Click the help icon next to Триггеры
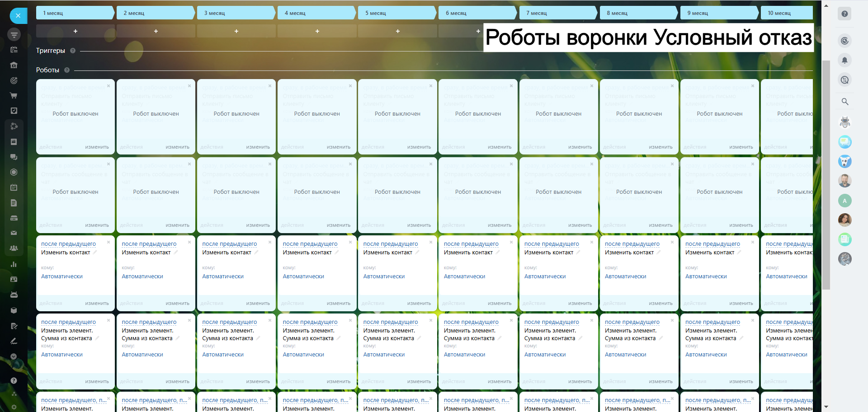The width and height of the screenshot is (868, 412). pyautogui.click(x=73, y=51)
